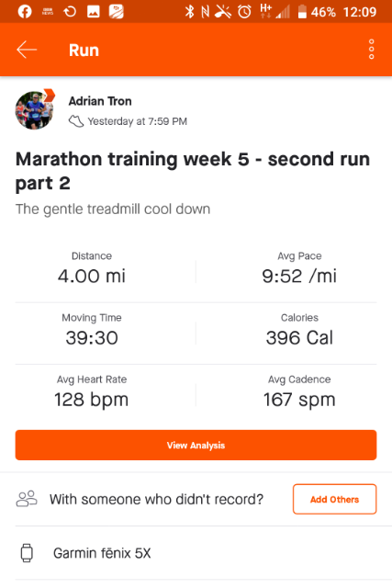Click the Add Others button

pos(335,499)
